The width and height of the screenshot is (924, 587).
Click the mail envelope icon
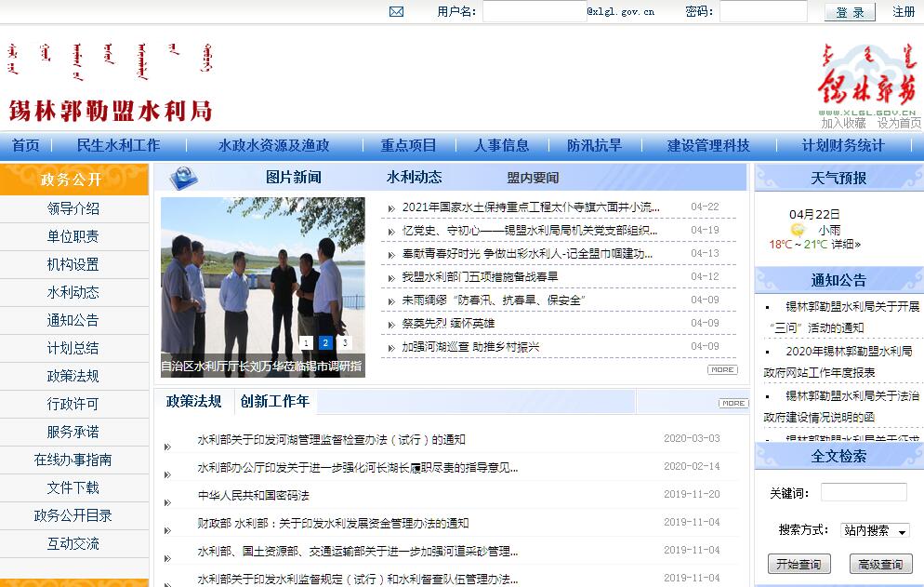click(396, 12)
